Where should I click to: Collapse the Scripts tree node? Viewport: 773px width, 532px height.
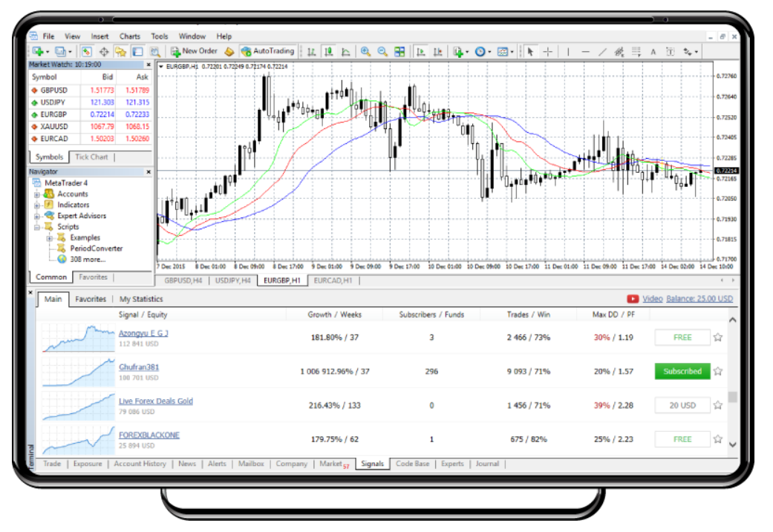click(37, 227)
